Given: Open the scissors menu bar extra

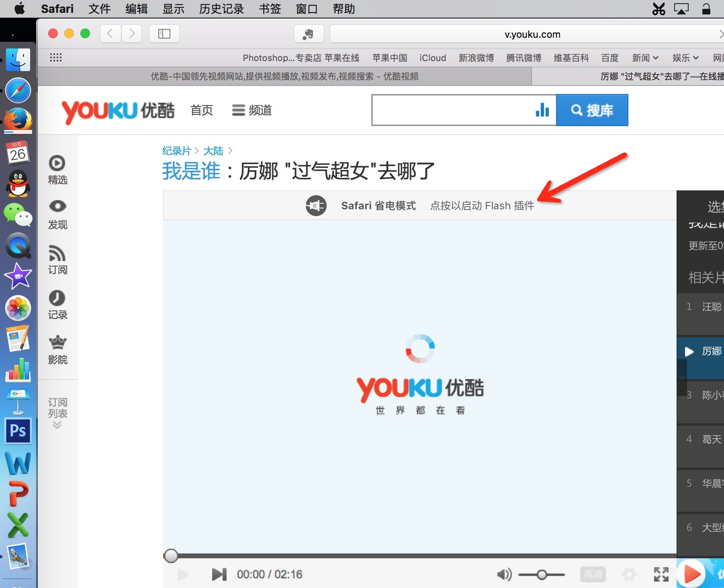Looking at the screenshot, I should pyautogui.click(x=659, y=9).
